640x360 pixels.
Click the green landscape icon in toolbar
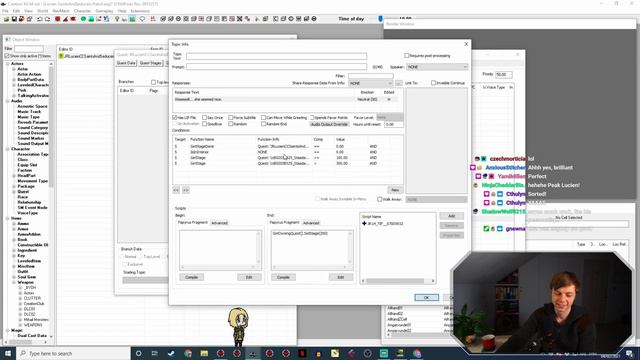(x=91, y=19)
